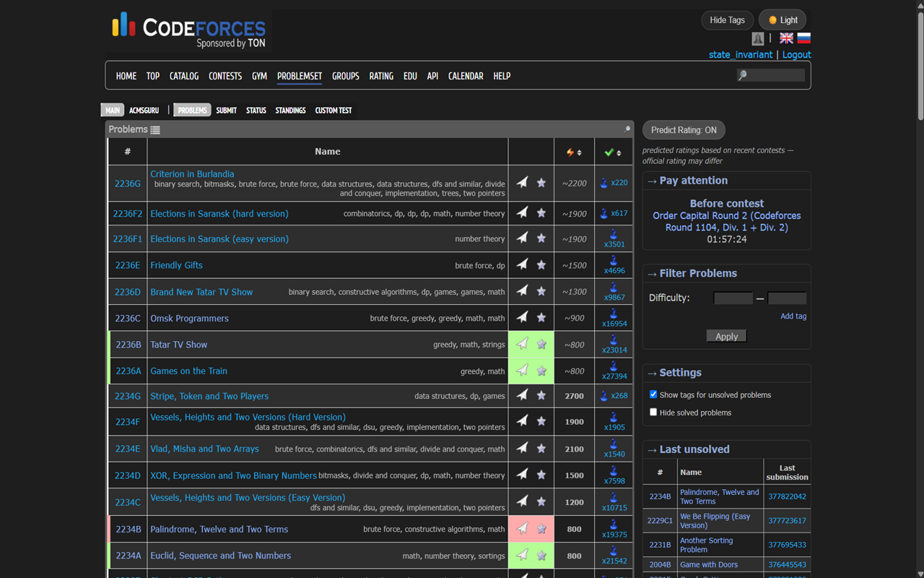Viewport: 924px width, 578px height.
Task: Click the user avatar icon near language flags
Action: (x=757, y=38)
